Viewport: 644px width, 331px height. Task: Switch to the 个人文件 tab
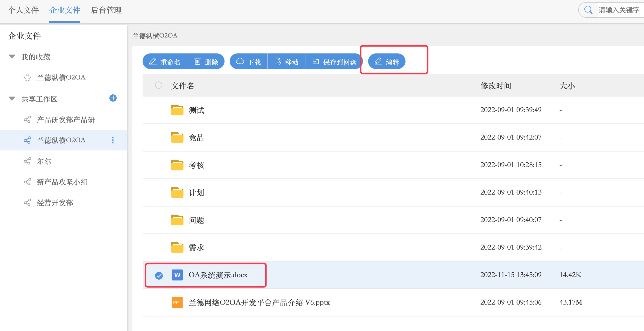(23, 10)
